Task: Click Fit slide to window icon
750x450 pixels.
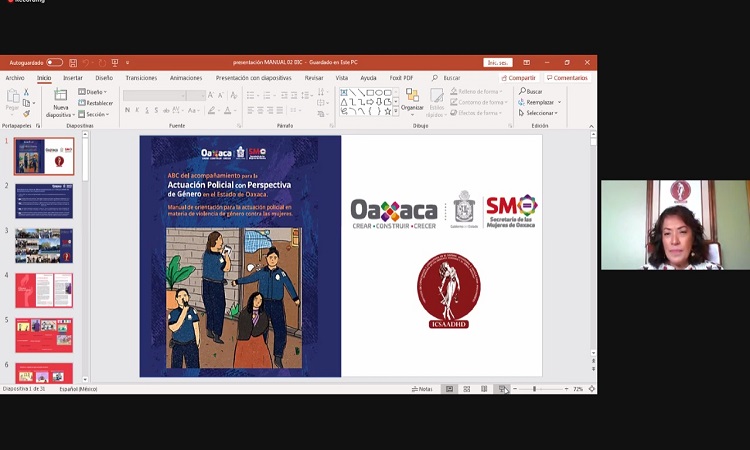Action: tap(590, 389)
